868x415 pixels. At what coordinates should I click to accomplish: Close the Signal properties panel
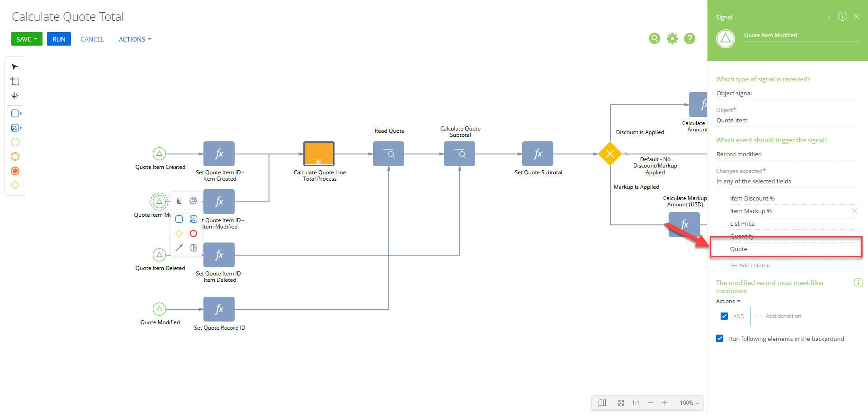[x=856, y=16]
